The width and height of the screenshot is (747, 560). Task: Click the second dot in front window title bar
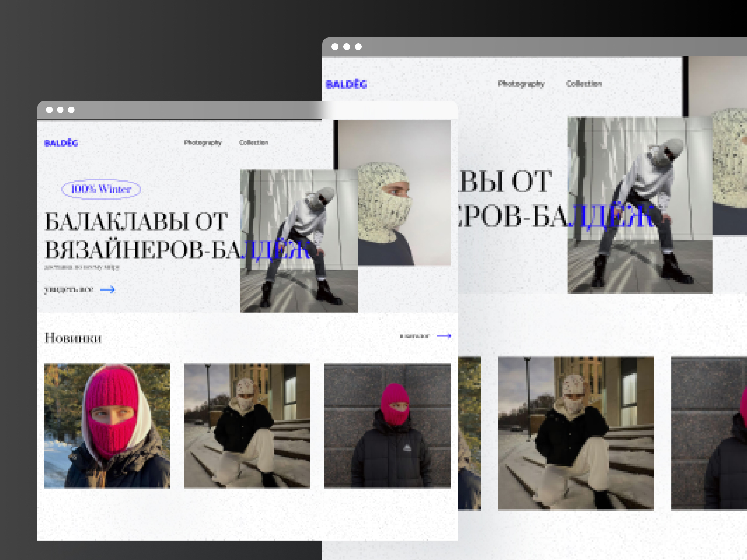(60, 110)
